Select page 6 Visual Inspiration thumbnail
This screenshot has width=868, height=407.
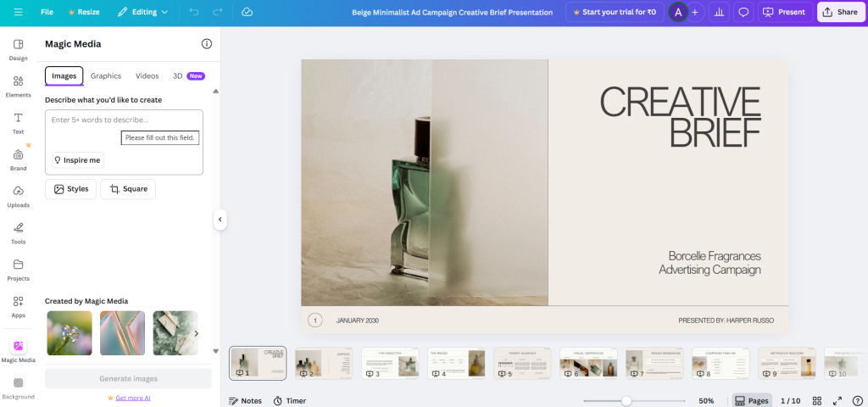pyautogui.click(x=588, y=363)
